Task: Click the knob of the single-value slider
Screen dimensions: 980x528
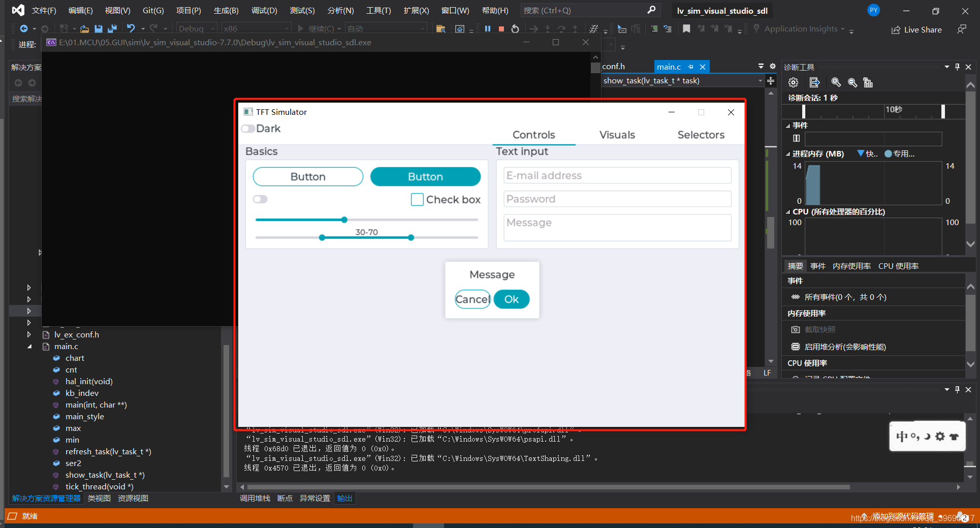Action: point(344,220)
